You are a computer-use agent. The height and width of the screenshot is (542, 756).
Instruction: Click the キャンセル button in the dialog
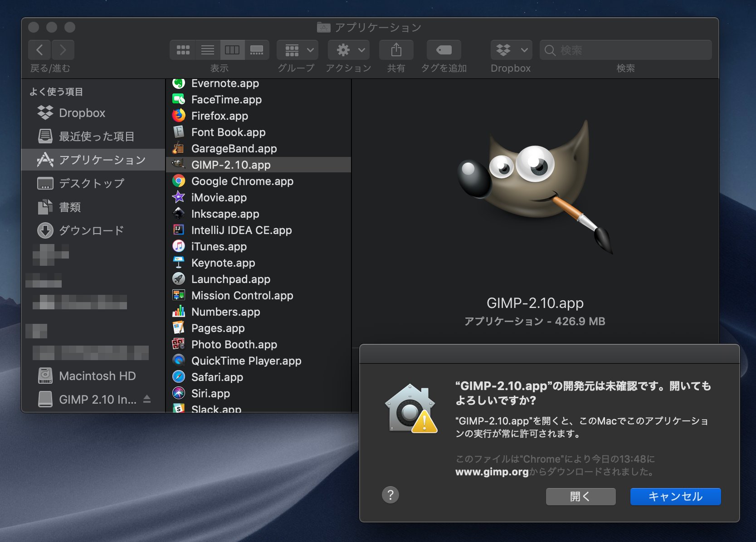click(675, 497)
